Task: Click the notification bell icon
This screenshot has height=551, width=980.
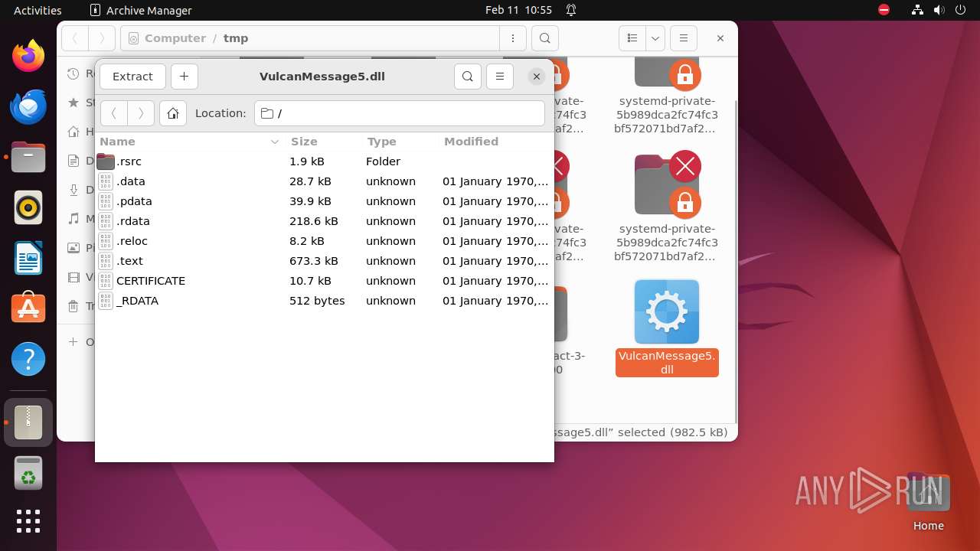Action: [571, 10]
